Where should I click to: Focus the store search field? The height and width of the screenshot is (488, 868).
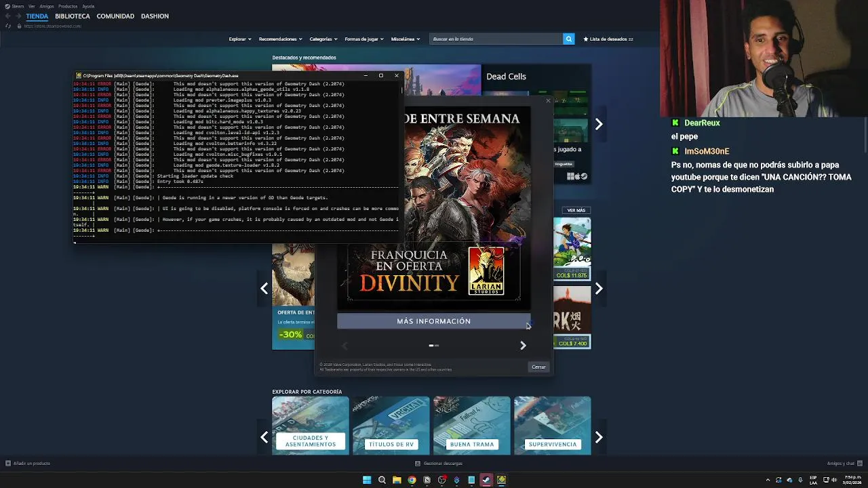tap(496, 39)
